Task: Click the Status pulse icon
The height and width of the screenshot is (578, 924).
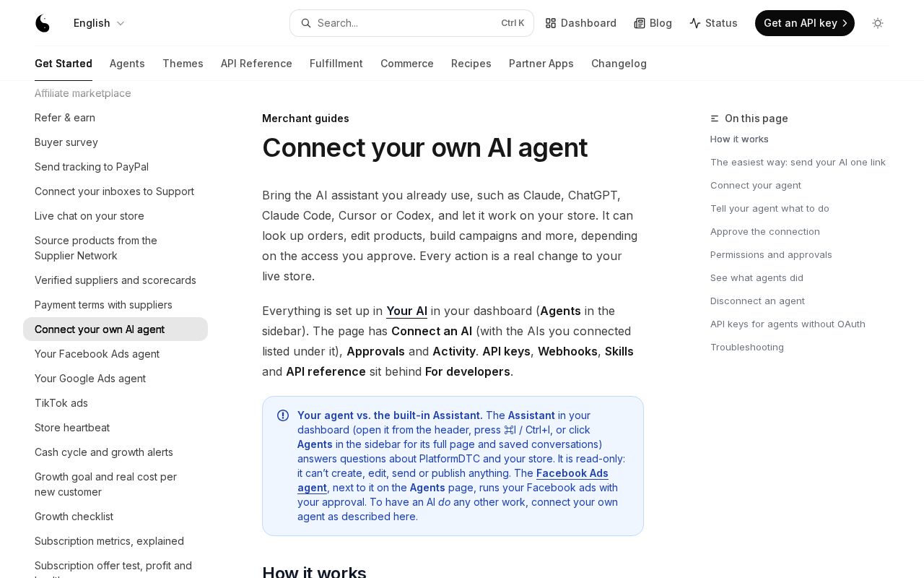Action: (x=695, y=23)
